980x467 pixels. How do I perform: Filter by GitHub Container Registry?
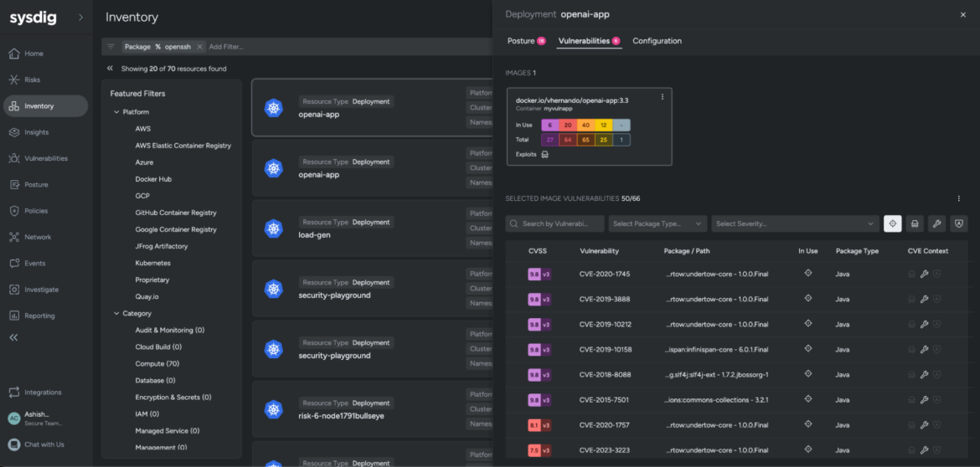(175, 213)
